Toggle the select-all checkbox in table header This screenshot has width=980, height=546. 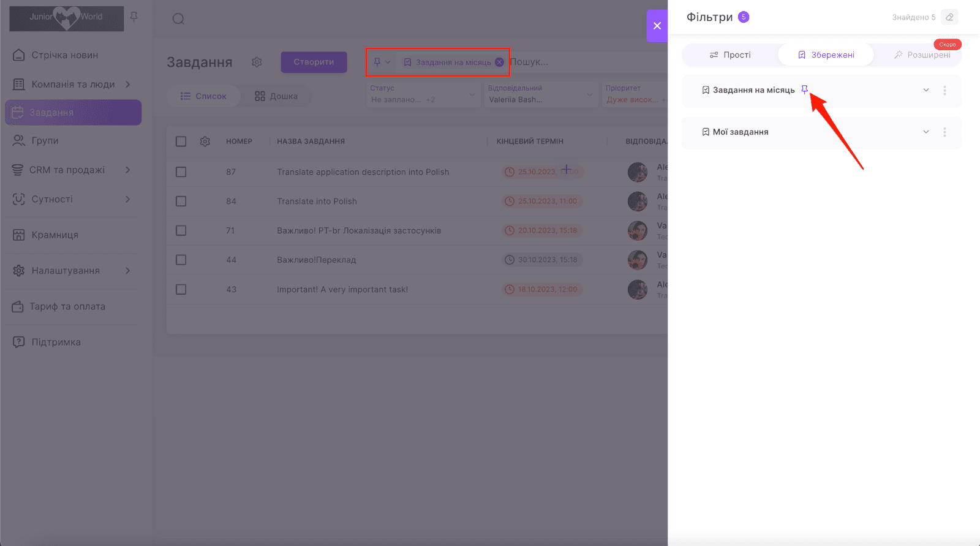(x=181, y=142)
